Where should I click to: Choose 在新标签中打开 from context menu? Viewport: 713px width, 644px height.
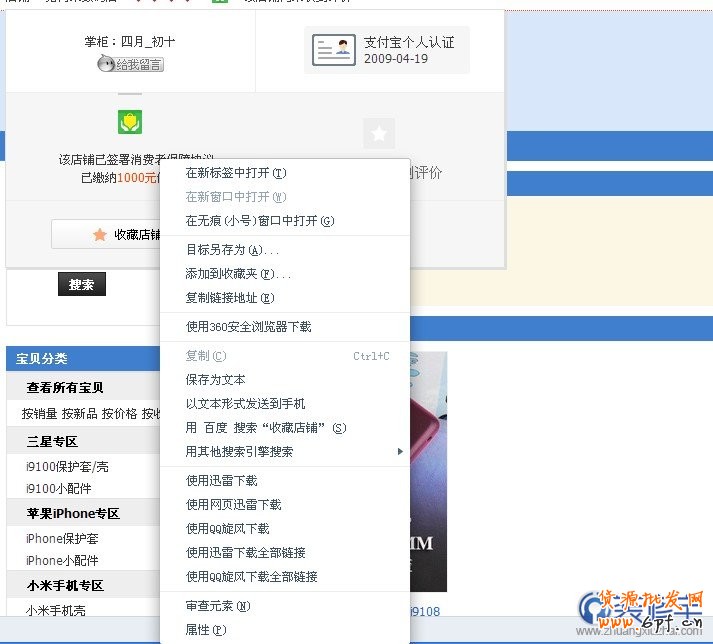click(285, 173)
